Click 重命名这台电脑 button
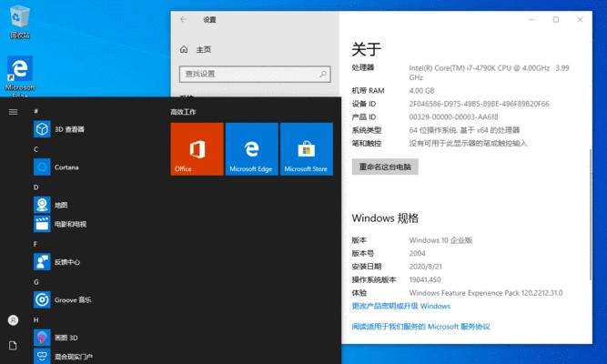This screenshot has height=364, width=607. tap(385, 167)
